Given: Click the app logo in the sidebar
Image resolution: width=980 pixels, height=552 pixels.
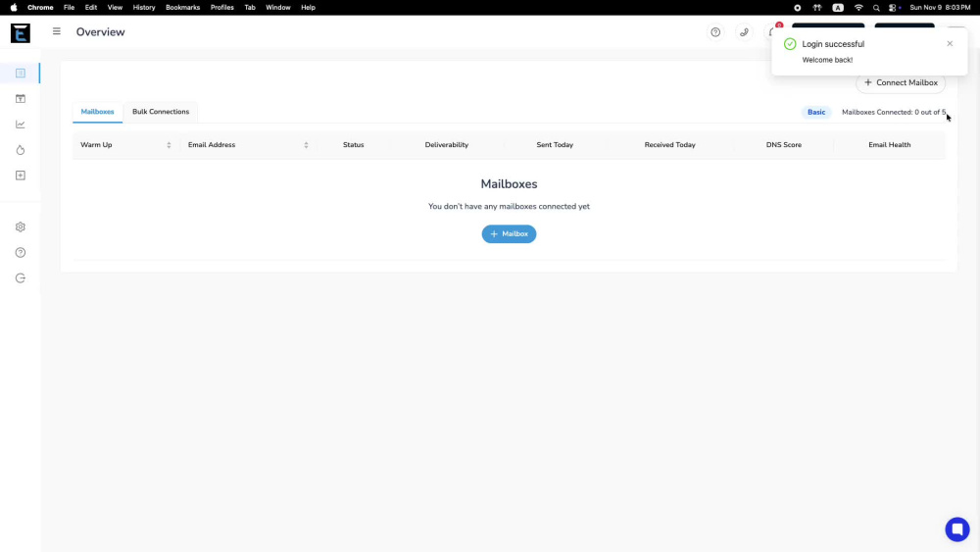Looking at the screenshot, I should pos(20,32).
